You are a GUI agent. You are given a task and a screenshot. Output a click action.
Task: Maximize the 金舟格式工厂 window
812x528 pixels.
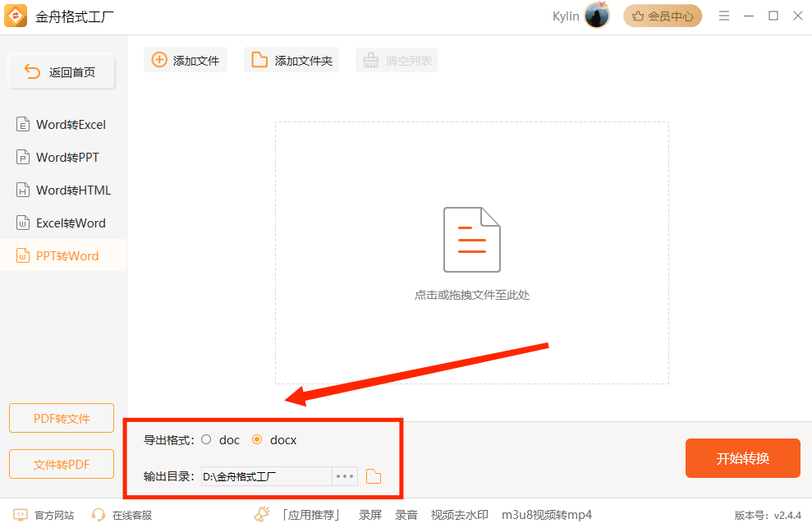pyautogui.click(x=773, y=16)
